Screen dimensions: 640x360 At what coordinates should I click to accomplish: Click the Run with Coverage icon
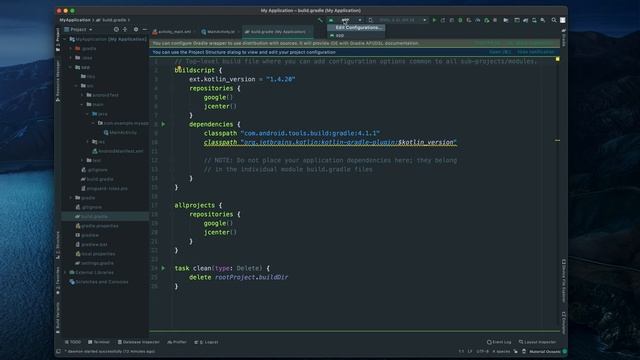pos(469,20)
